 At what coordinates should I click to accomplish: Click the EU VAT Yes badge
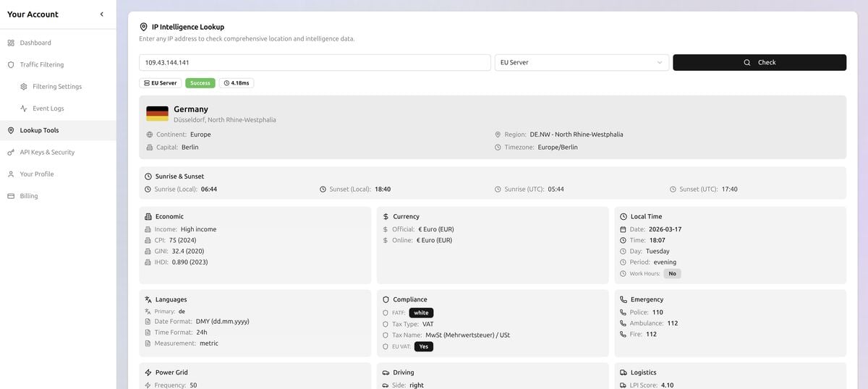pos(424,346)
